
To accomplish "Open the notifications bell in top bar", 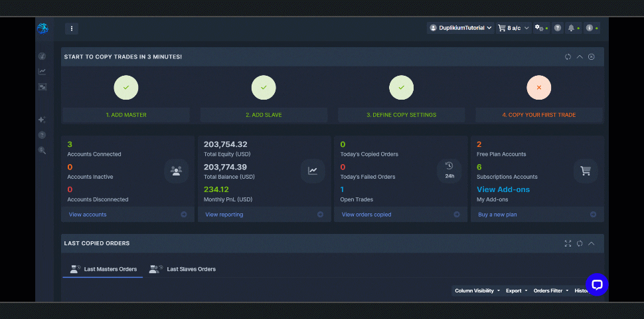I will click(x=571, y=28).
